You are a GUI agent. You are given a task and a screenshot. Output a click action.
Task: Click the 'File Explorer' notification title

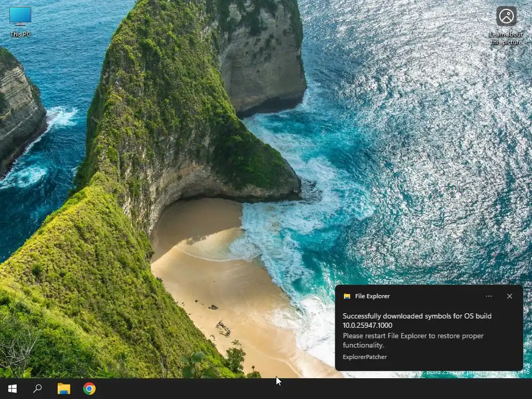click(372, 296)
